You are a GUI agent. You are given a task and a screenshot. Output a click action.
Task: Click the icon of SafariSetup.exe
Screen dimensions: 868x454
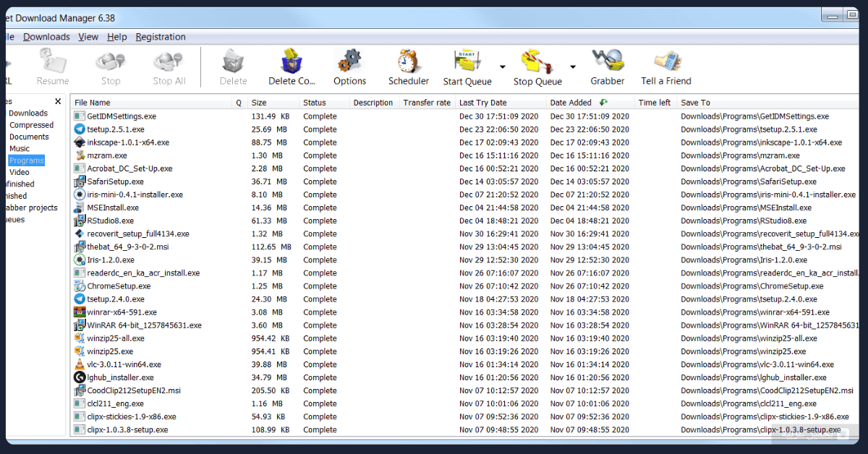[80, 181]
